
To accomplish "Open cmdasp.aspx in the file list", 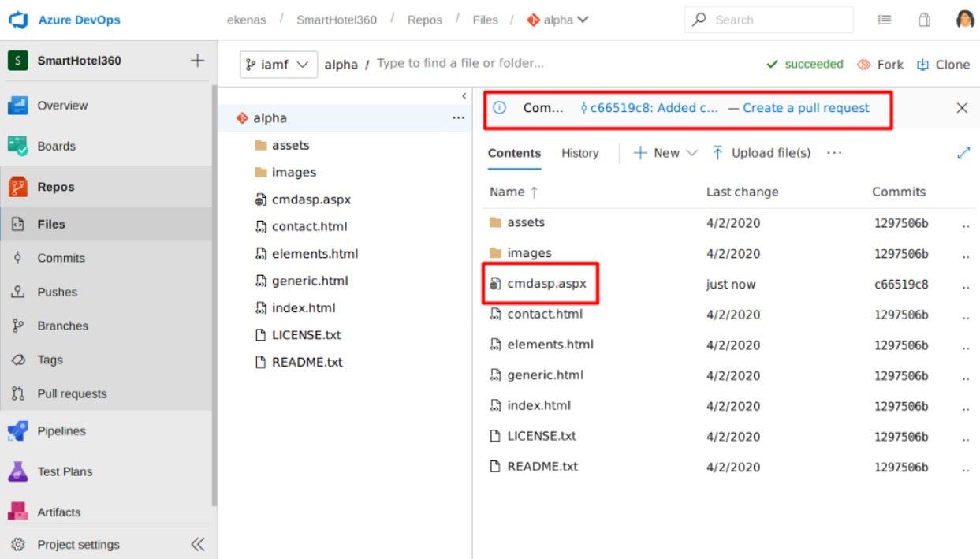I will coord(546,283).
